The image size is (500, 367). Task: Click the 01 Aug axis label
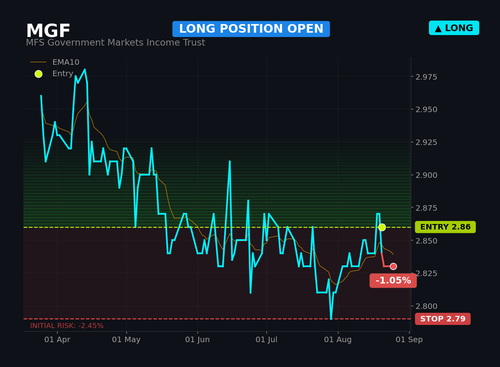click(x=338, y=340)
